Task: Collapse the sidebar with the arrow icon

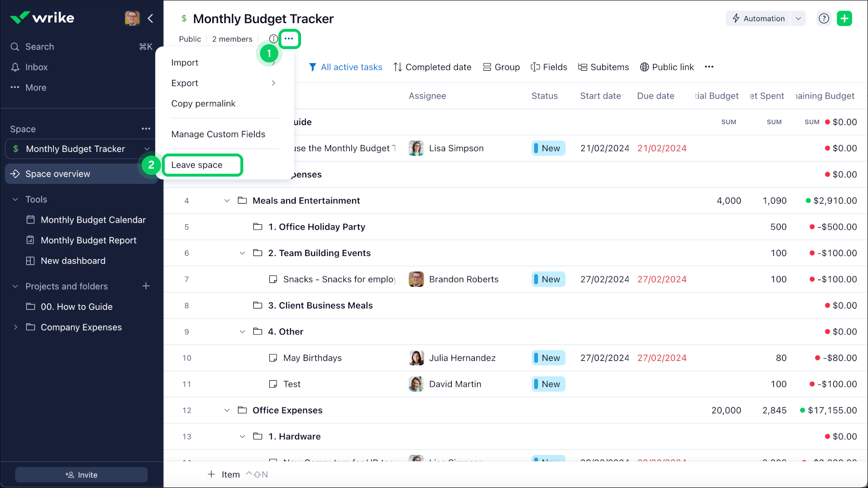Action: 150,18
